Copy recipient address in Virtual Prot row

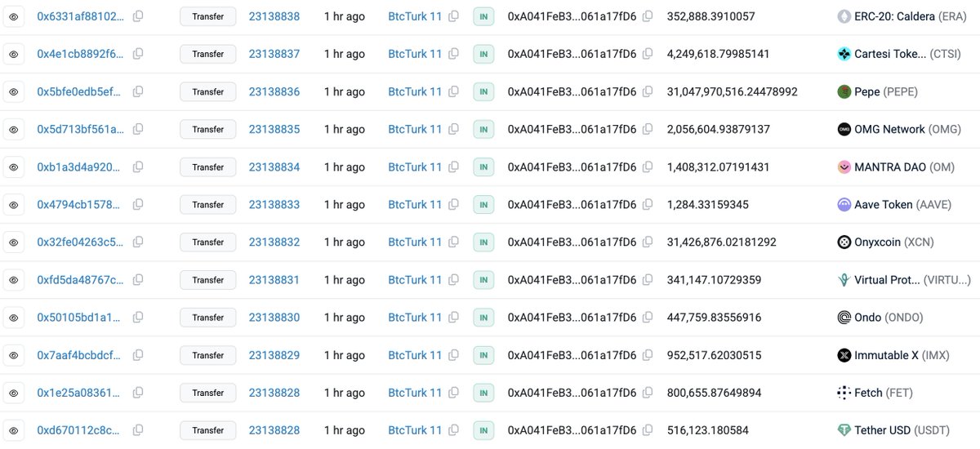pyautogui.click(x=648, y=280)
